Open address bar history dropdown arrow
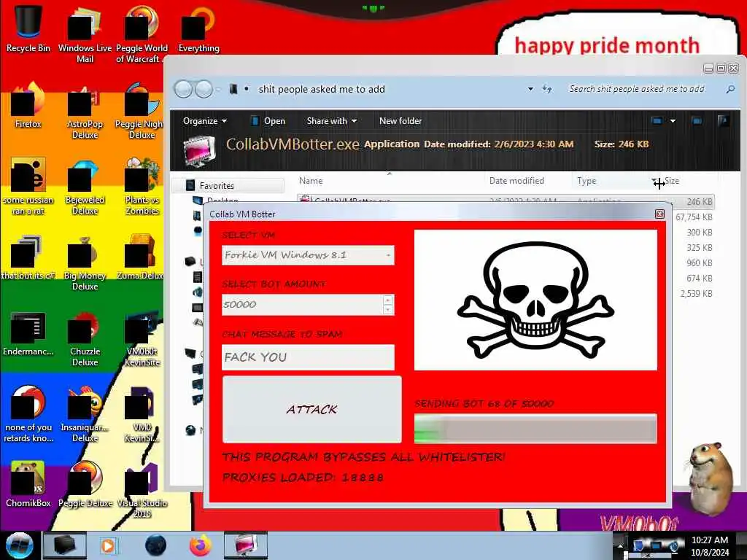Viewport: 747px width, 560px height. click(x=530, y=89)
